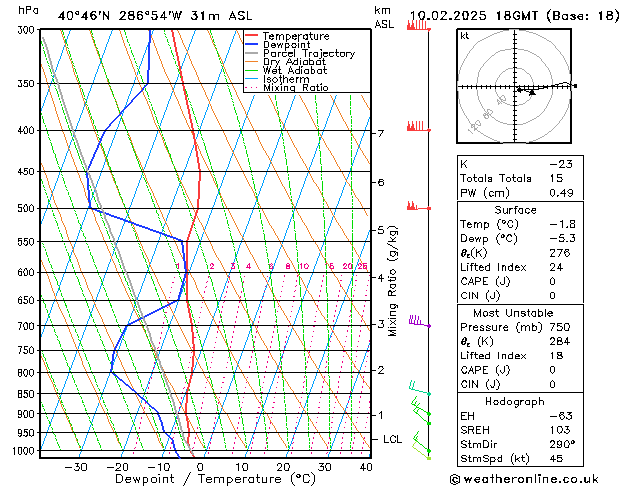Click the "-30" temperature axis label
Screen dimensions: 629x486
pyautogui.click(x=76, y=467)
